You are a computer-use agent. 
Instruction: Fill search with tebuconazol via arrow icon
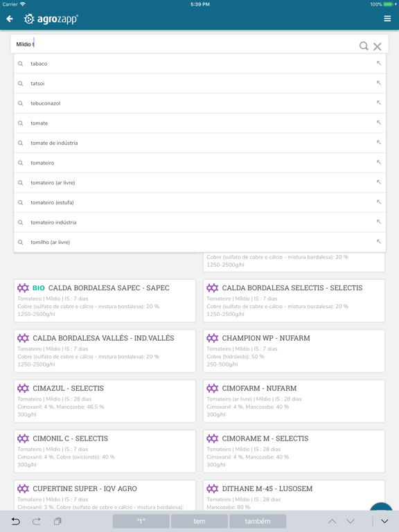tap(379, 103)
